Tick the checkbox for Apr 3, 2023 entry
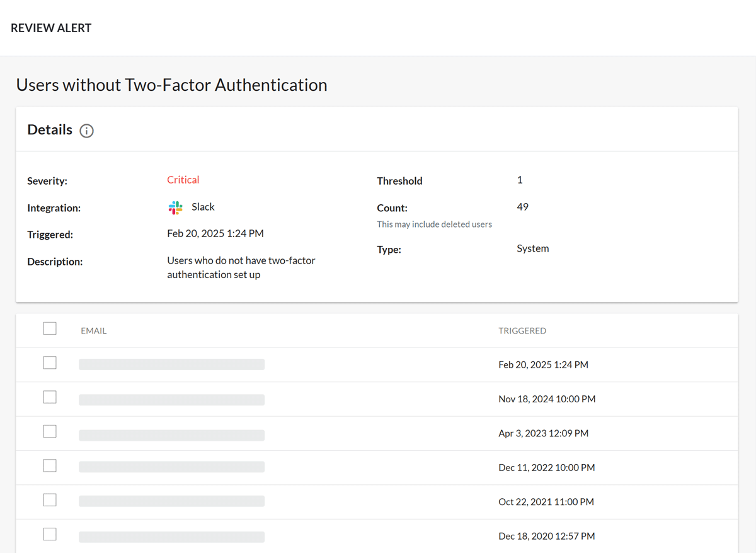Image resolution: width=756 pixels, height=553 pixels. pos(50,431)
